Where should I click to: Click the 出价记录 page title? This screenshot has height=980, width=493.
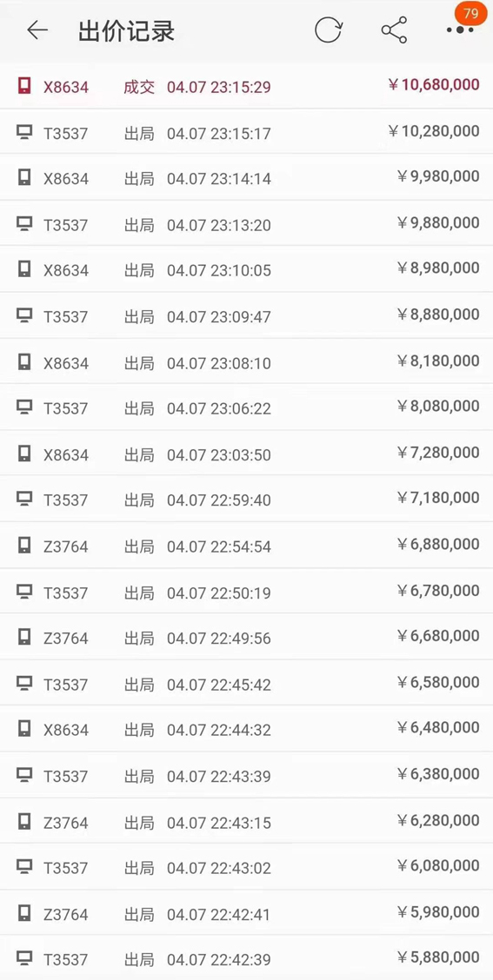126,30
